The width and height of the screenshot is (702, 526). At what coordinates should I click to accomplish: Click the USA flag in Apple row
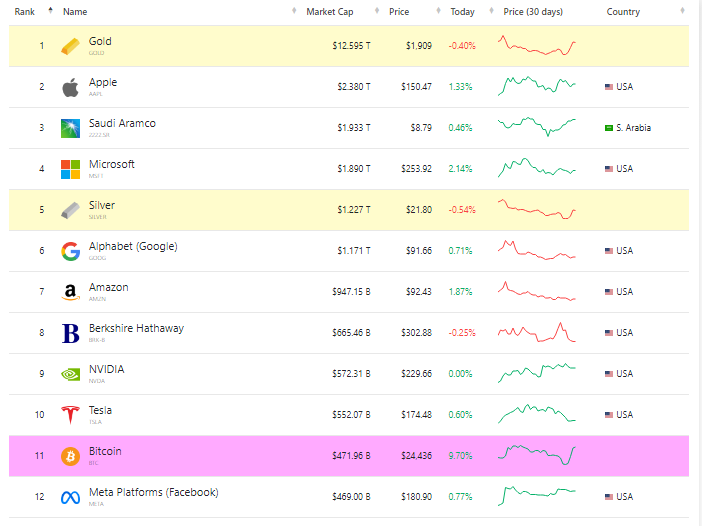[x=609, y=87]
